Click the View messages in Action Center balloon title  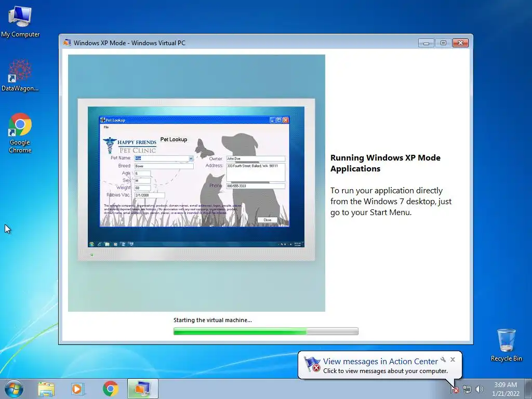tap(380, 362)
